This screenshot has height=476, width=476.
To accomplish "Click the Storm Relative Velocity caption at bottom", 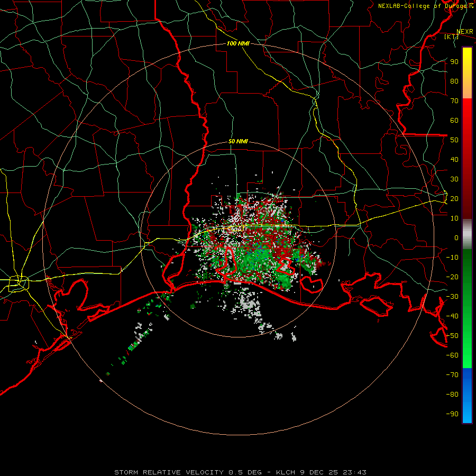I will coord(240,472).
